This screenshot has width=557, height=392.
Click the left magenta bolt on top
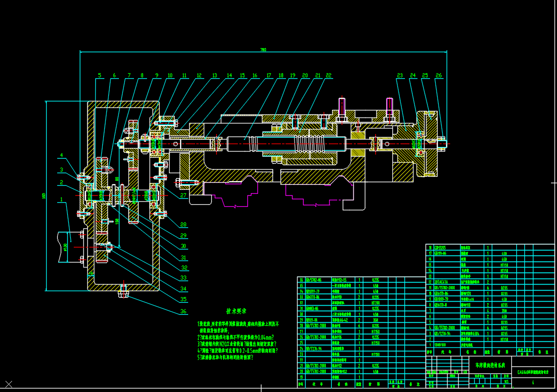pyautogui.click(x=342, y=106)
